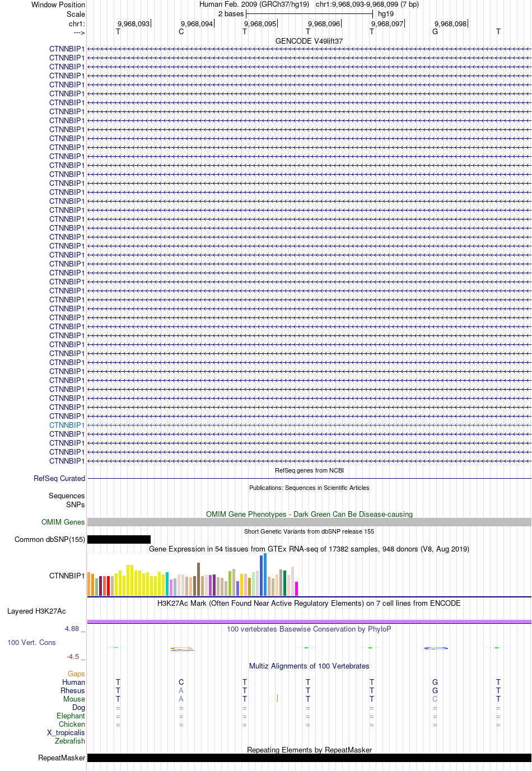Click the 2 bases scale bar
The image size is (532, 771).
coord(309,13)
